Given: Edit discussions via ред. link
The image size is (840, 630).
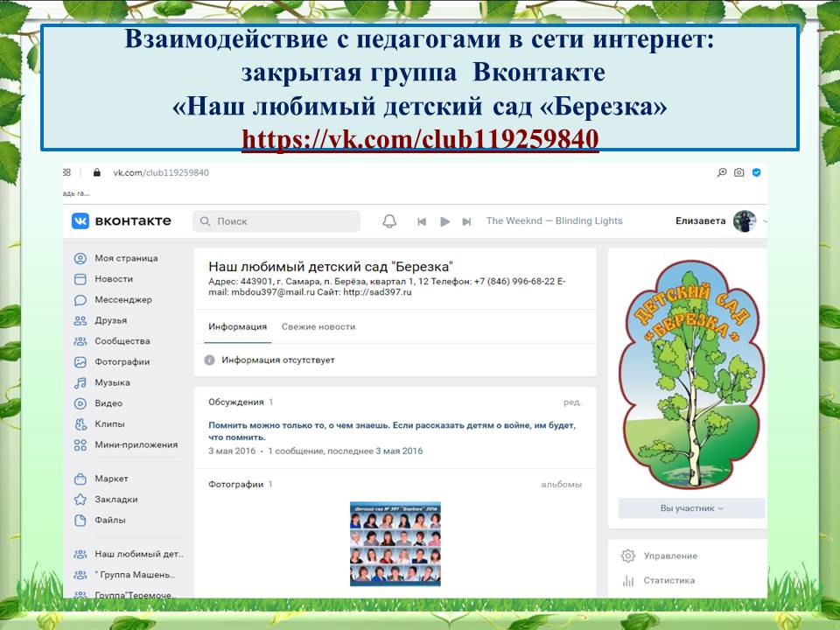Looking at the screenshot, I should [572, 402].
